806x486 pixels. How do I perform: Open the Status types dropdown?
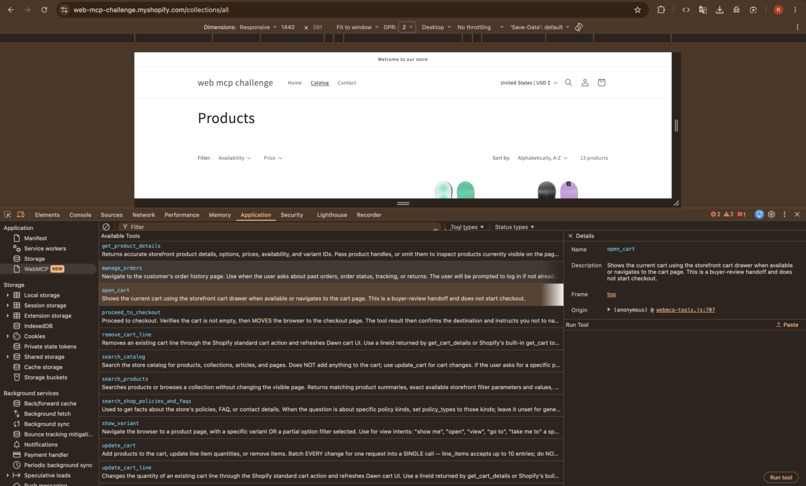(514, 227)
